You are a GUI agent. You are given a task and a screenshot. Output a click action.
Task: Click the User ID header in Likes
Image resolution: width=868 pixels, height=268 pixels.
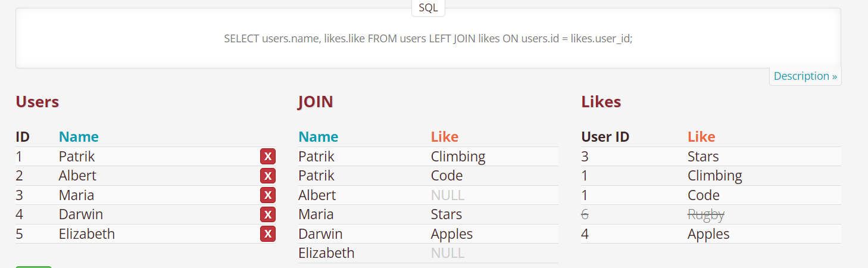coord(605,137)
